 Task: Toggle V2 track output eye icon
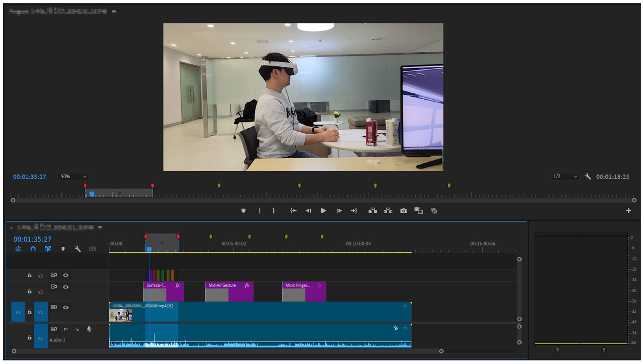66,287
